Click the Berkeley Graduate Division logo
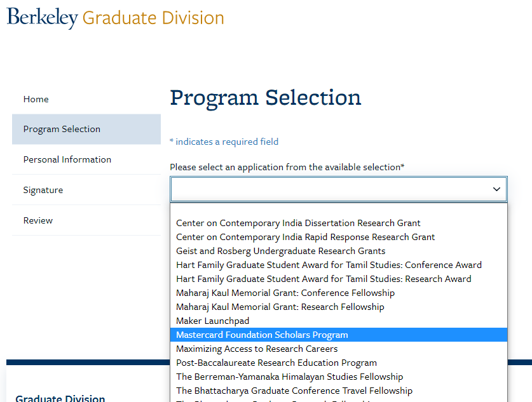This screenshot has width=532, height=402. 115,18
